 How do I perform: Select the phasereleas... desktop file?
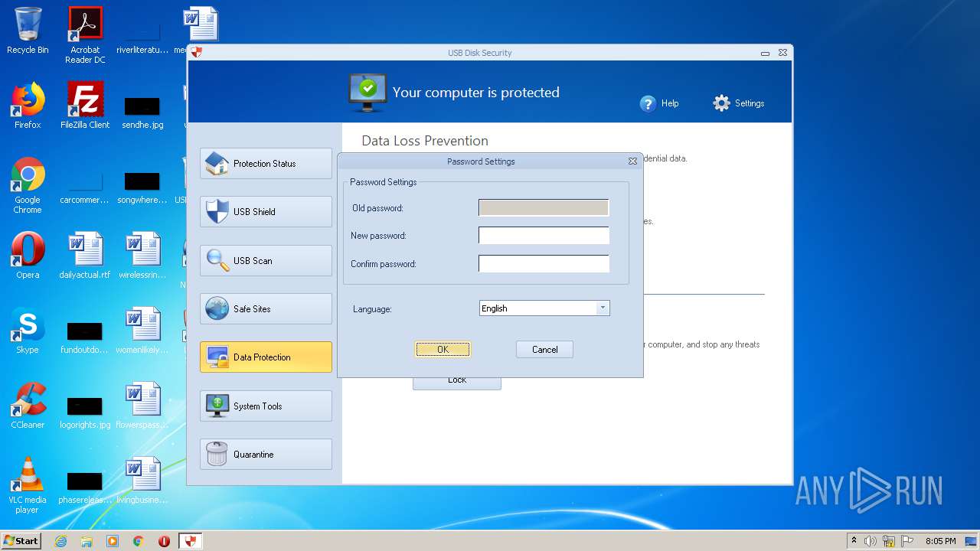(85, 487)
